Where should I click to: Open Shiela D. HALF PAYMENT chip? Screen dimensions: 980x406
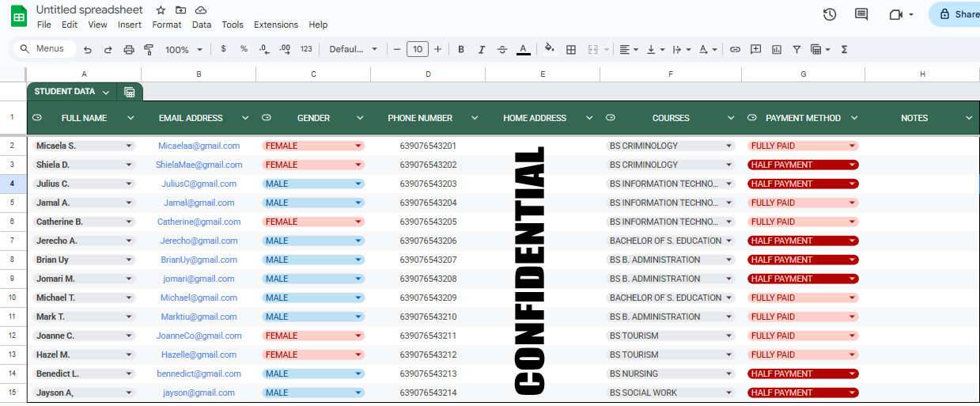point(803,165)
